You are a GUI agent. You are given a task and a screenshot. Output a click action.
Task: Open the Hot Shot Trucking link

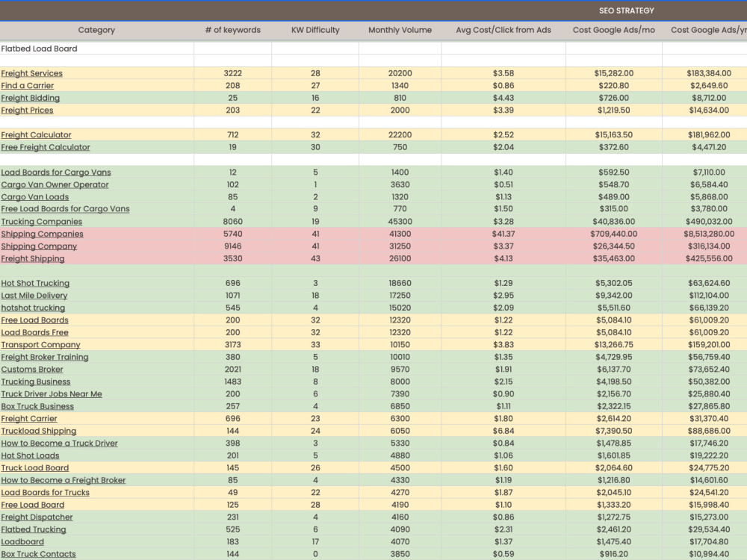point(35,283)
